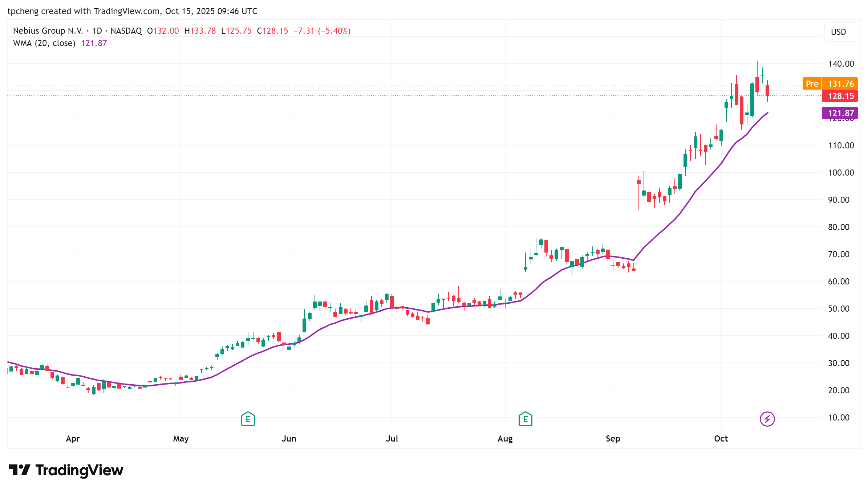Image resolution: width=868 pixels, height=492 pixels.
Task: Click the Jul label on time axis
Action: [x=392, y=439]
